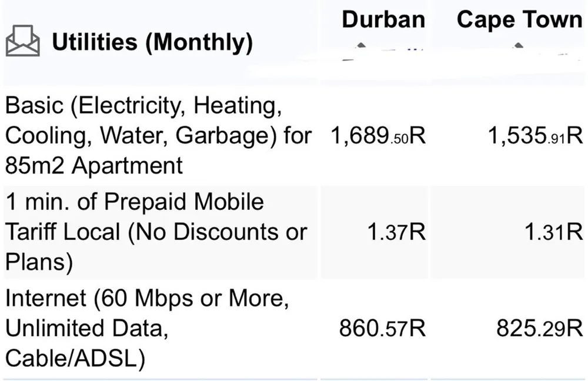
Task: Select the Durban column header
Action: pos(383,19)
